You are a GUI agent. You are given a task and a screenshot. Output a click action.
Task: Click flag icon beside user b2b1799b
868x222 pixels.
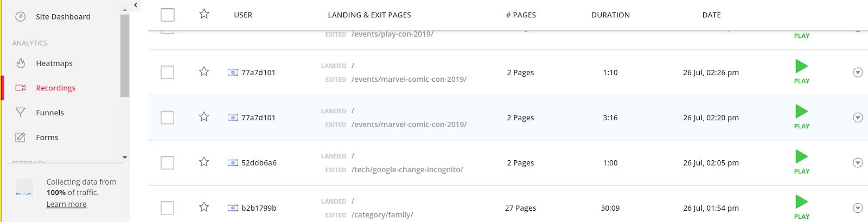tap(233, 208)
